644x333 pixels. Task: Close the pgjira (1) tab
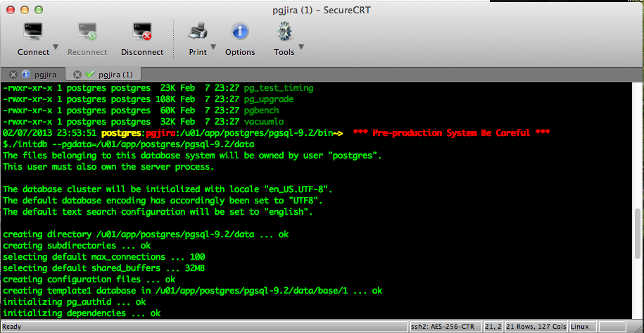pyautogui.click(x=77, y=75)
